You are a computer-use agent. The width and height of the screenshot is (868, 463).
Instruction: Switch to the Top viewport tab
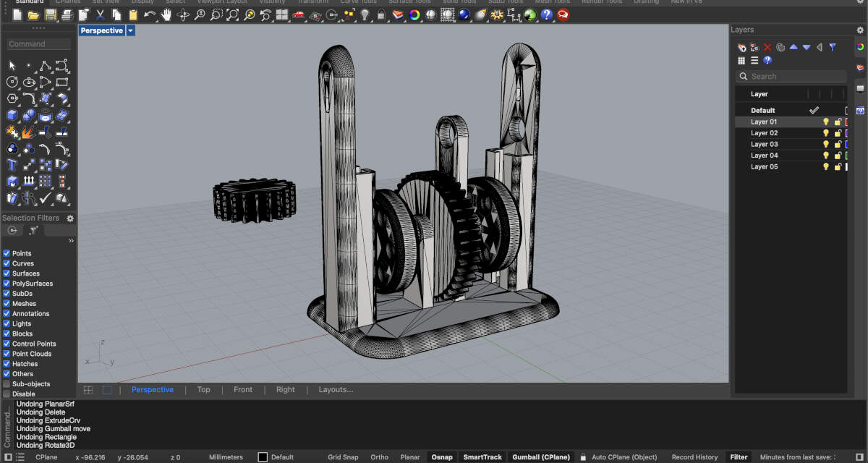click(204, 389)
